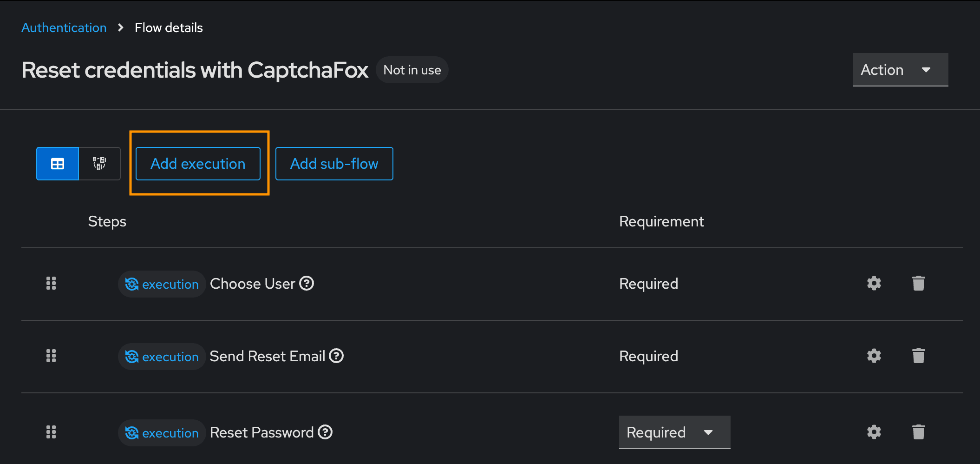Delete the Reset Password execution
Screen dimensions: 980x464
pos(919,432)
